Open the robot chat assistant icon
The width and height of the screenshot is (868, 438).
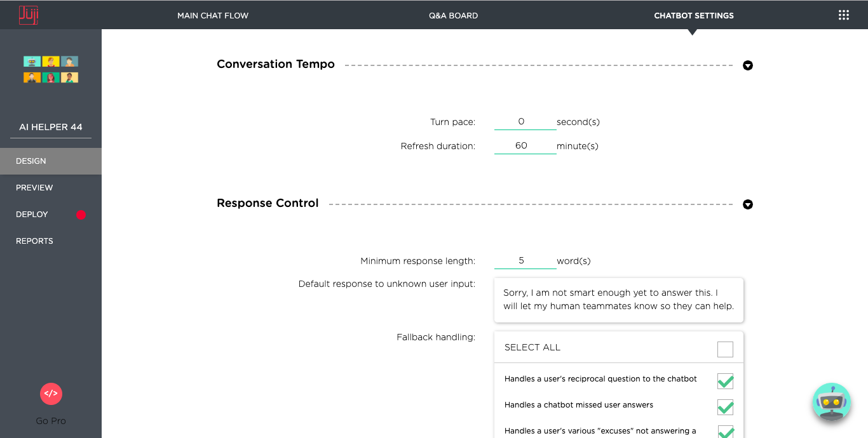(831, 402)
